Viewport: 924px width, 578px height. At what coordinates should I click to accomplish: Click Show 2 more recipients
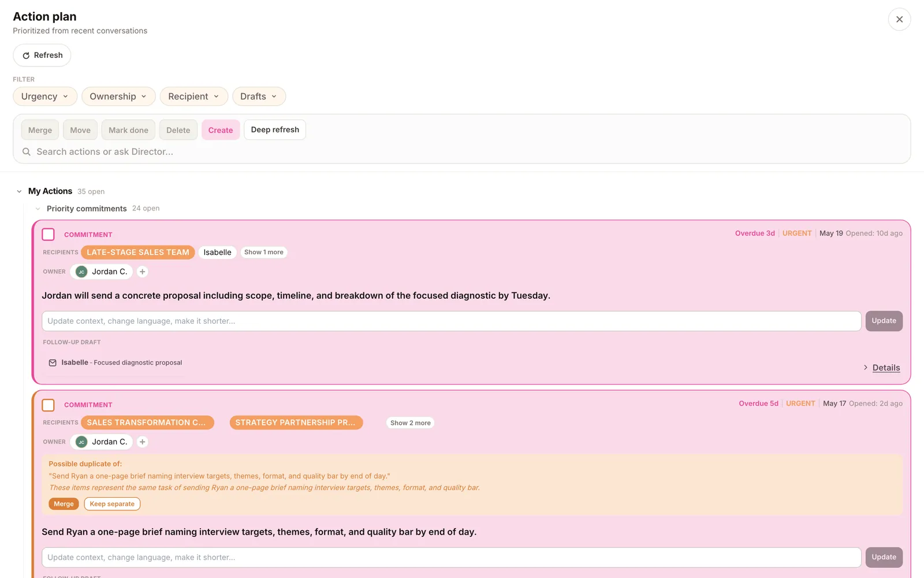pyautogui.click(x=411, y=423)
